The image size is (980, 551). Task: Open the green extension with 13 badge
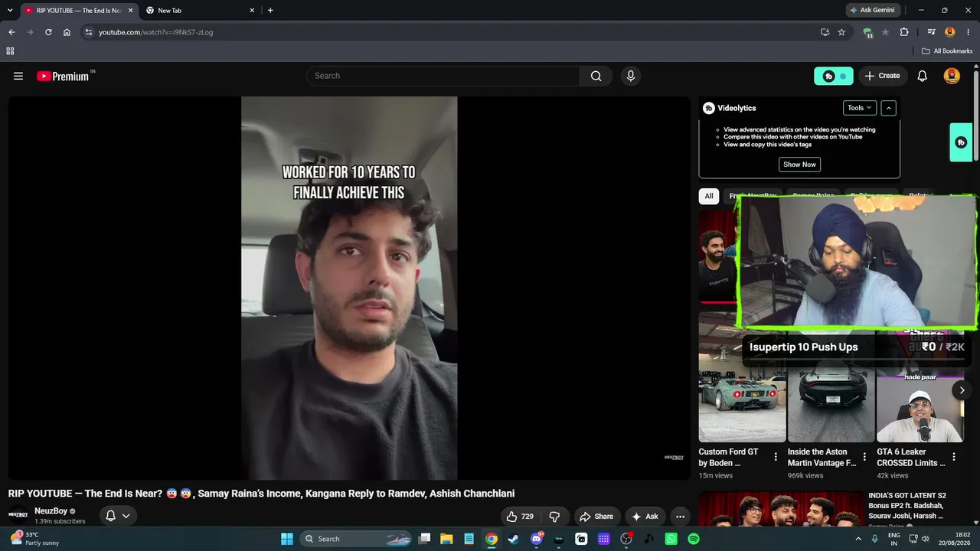pyautogui.click(x=867, y=32)
